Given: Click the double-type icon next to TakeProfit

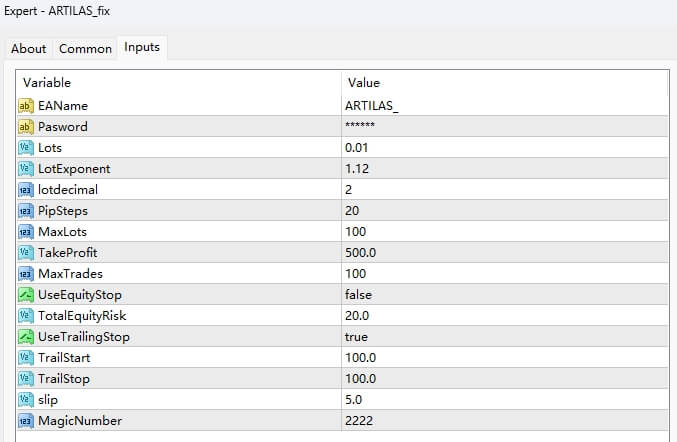Looking at the screenshot, I should tap(26, 252).
